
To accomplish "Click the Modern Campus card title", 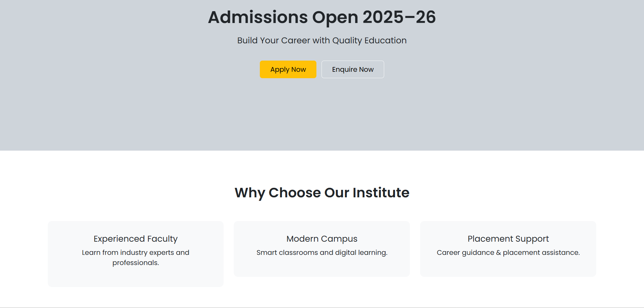I will (321, 239).
